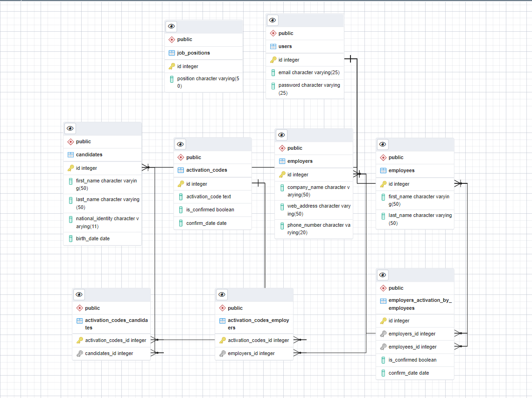Image resolution: width=532 pixels, height=398 pixels.
Task: Click table icon beside activation_codes name
Action: [x=181, y=170]
